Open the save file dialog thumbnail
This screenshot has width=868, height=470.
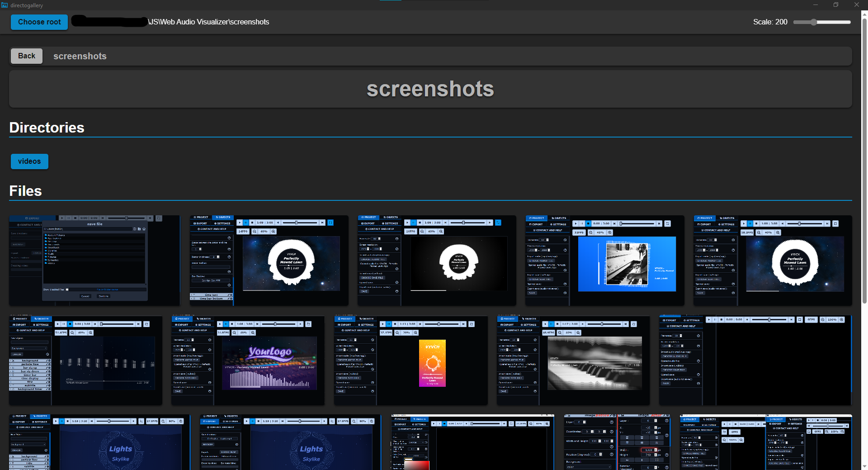tap(94, 260)
